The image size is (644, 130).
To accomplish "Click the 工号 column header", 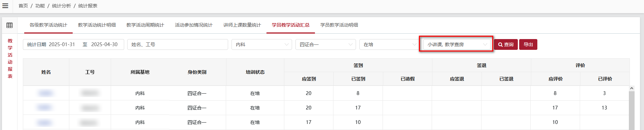I will click(x=90, y=72).
